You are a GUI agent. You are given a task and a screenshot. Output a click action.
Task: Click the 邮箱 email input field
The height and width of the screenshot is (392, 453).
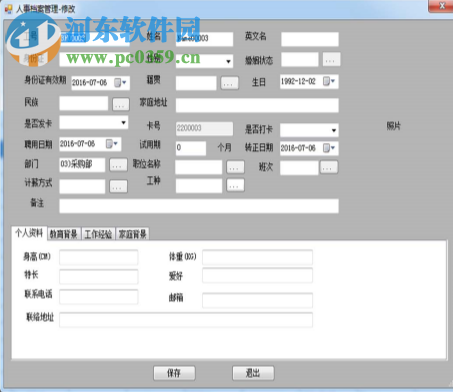257,300
